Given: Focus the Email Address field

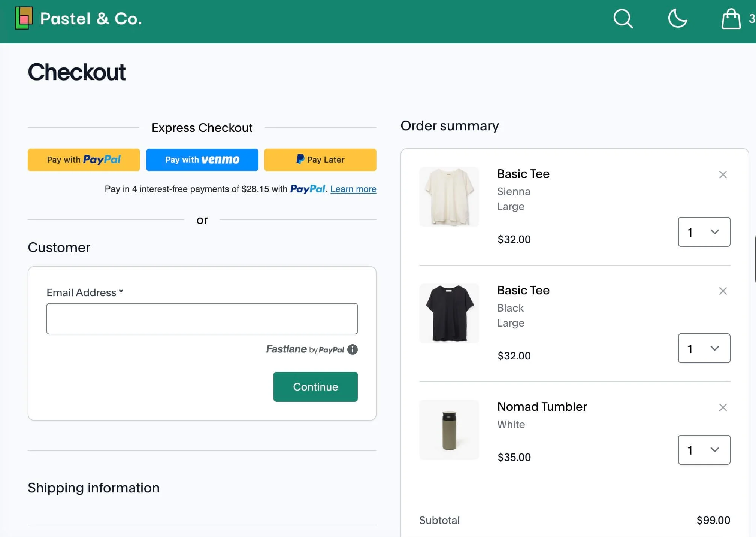Looking at the screenshot, I should 202,319.
